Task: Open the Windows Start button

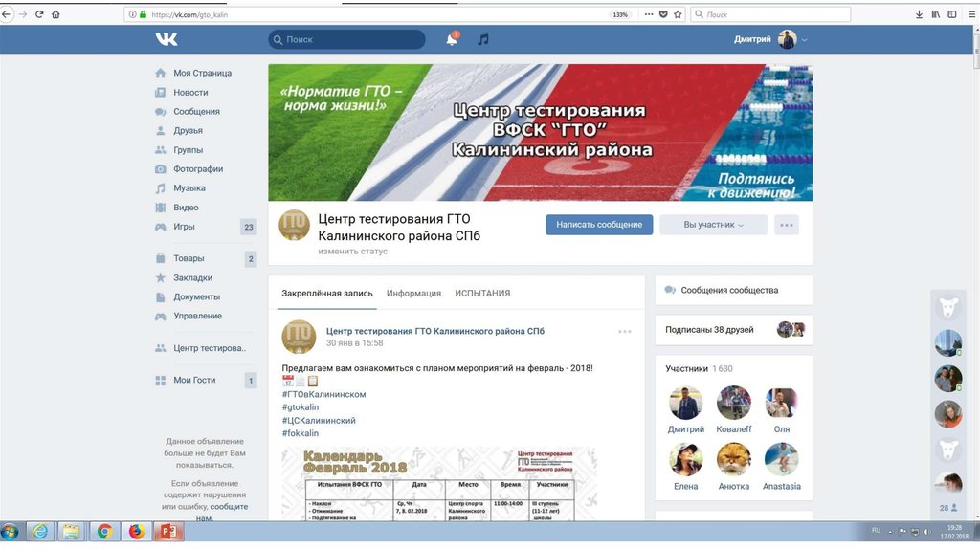Action: (10, 532)
